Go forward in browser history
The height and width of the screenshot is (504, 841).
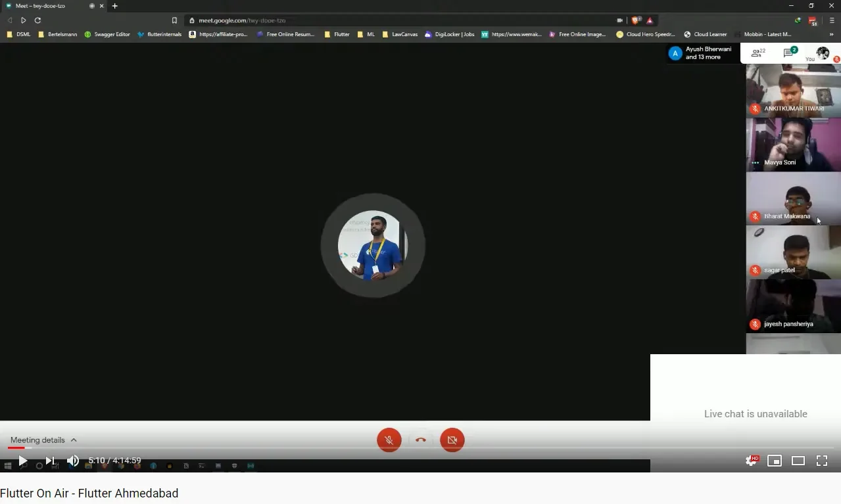coord(24,20)
